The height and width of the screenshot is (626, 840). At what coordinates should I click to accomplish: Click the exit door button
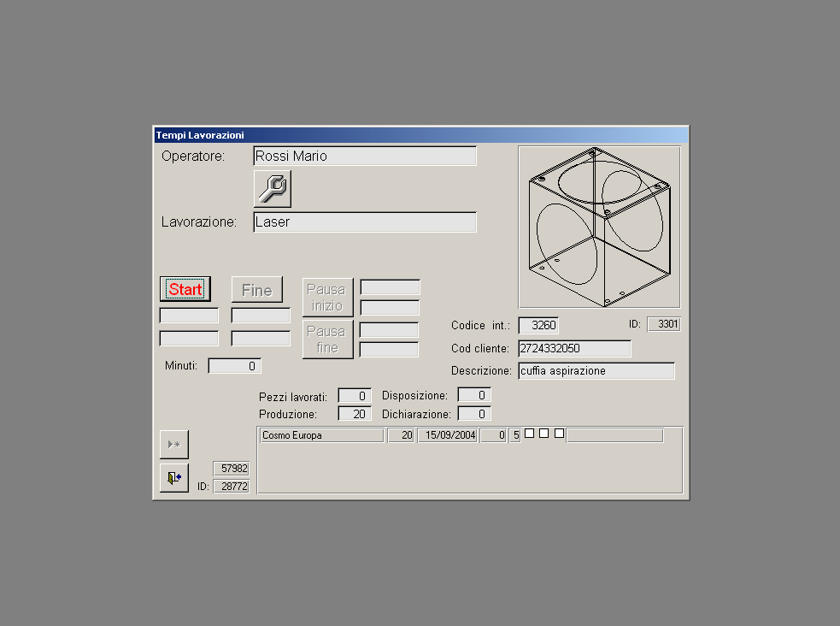tap(174, 477)
